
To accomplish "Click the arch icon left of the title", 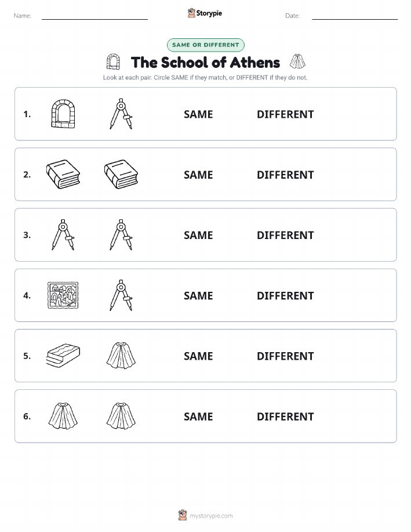I will tap(113, 61).
